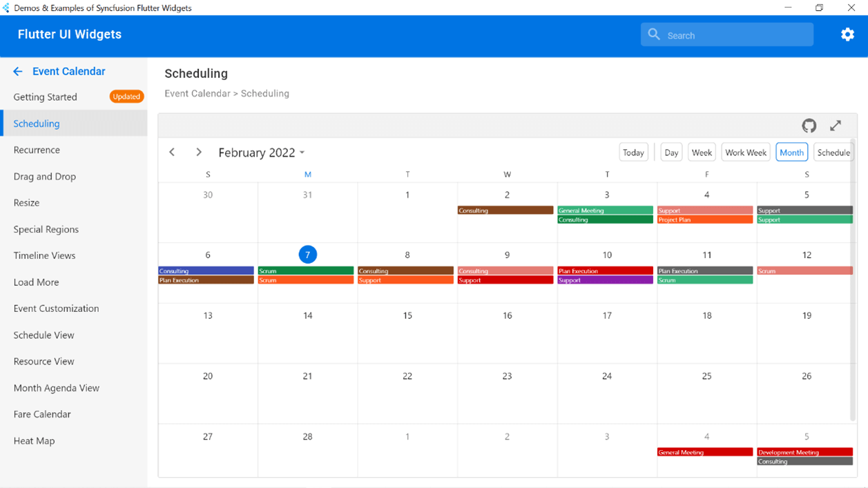Click the Today button
The width and height of the screenshot is (868, 488).
[633, 153]
